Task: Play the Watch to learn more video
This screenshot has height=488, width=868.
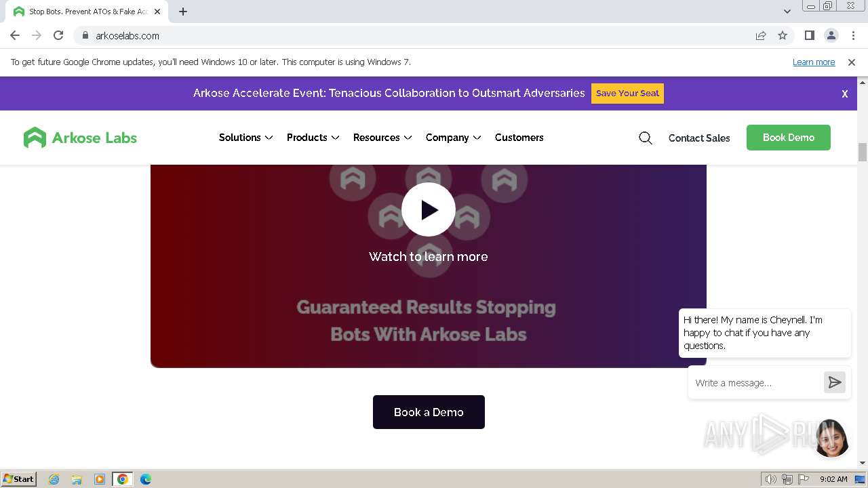Action: click(x=429, y=209)
